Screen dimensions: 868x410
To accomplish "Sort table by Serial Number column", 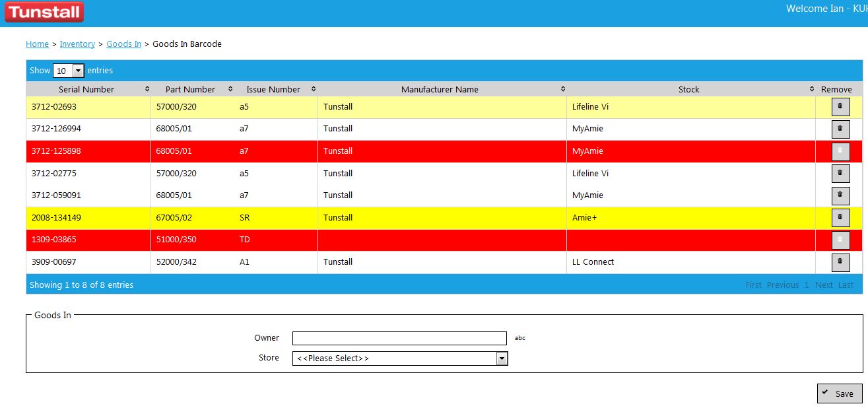I will (86, 89).
